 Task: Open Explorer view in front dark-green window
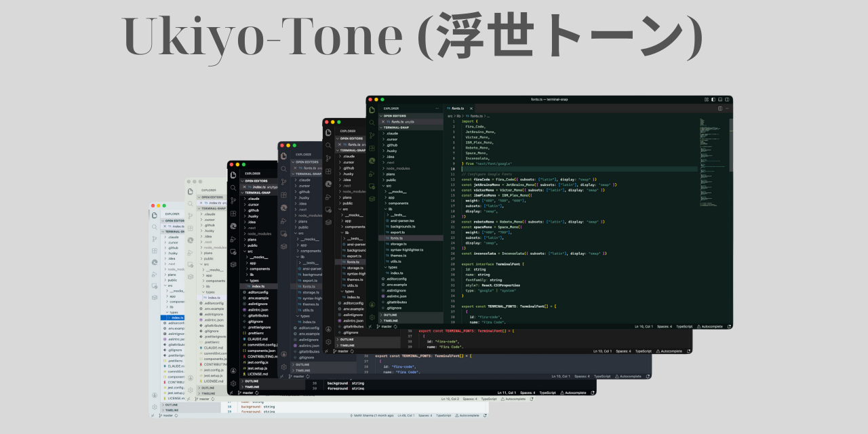[372, 109]
